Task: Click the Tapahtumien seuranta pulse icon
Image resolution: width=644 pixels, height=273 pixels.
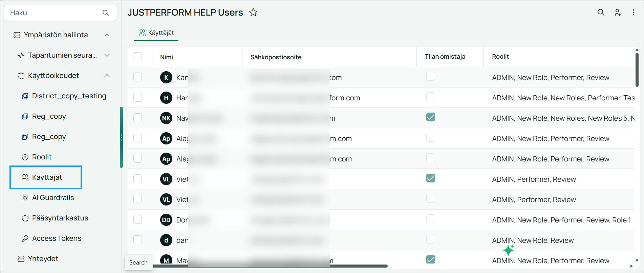Action: click(x=21, y=55)
